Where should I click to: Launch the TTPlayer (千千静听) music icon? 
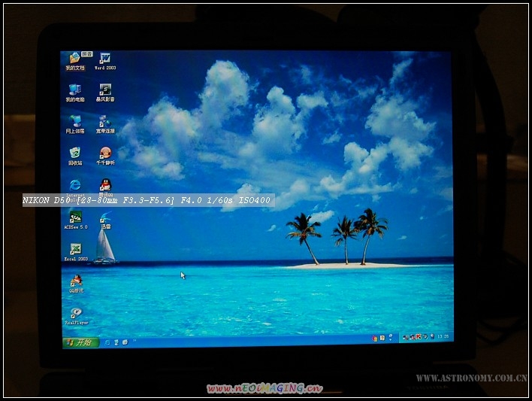pos(105,153)
